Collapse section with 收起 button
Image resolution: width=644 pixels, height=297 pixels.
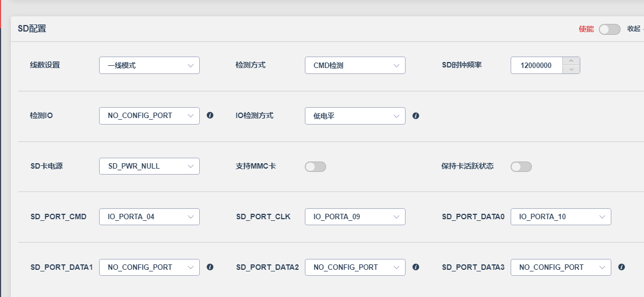tap(634, 29)
